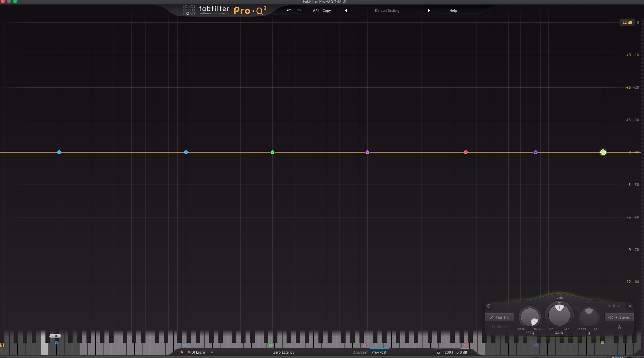
Task: Expand the MIDI Learn dropdown arrow
Action: click(x=212, y=352)
